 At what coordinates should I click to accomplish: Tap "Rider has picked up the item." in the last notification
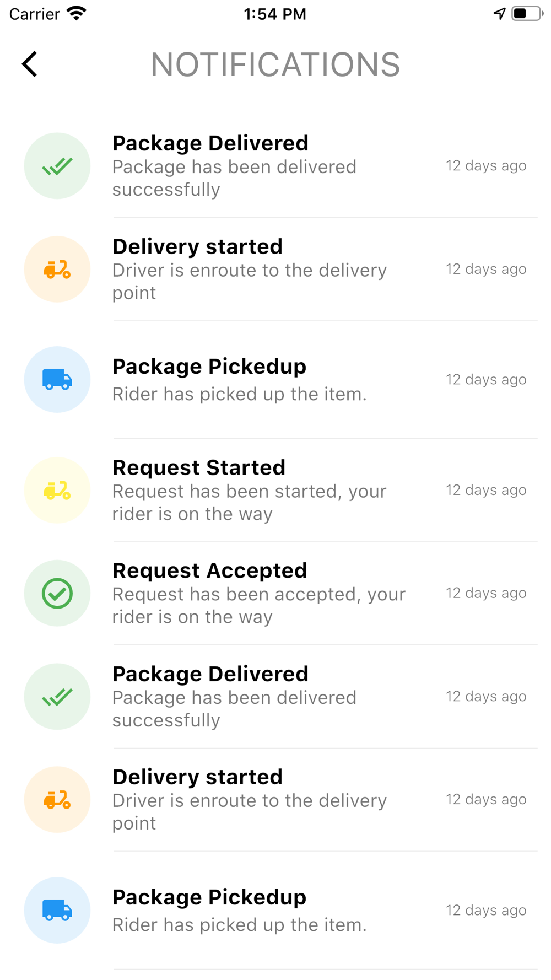[x=240, y=924]
